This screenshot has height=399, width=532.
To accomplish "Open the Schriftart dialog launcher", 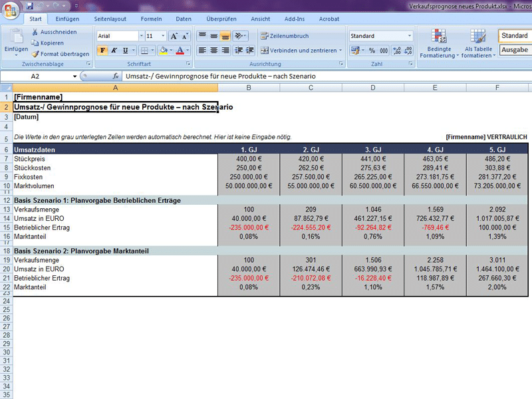I will point(188,63).
